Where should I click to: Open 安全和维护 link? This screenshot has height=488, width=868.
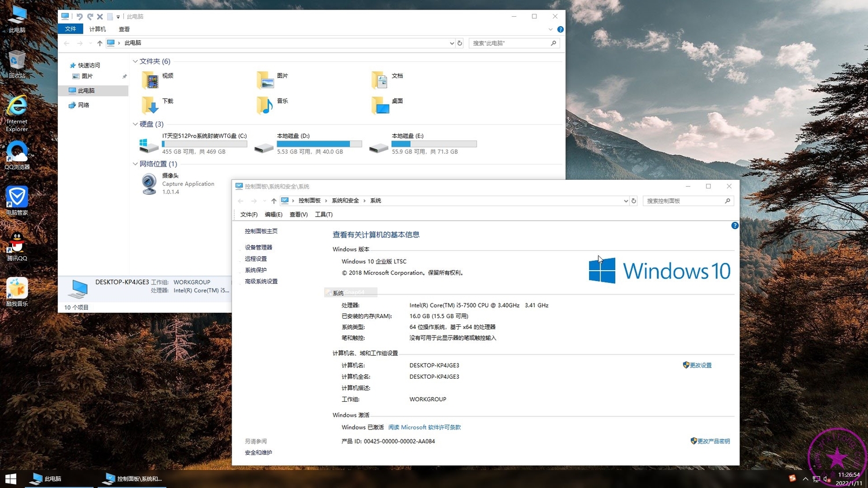[258, 453]
